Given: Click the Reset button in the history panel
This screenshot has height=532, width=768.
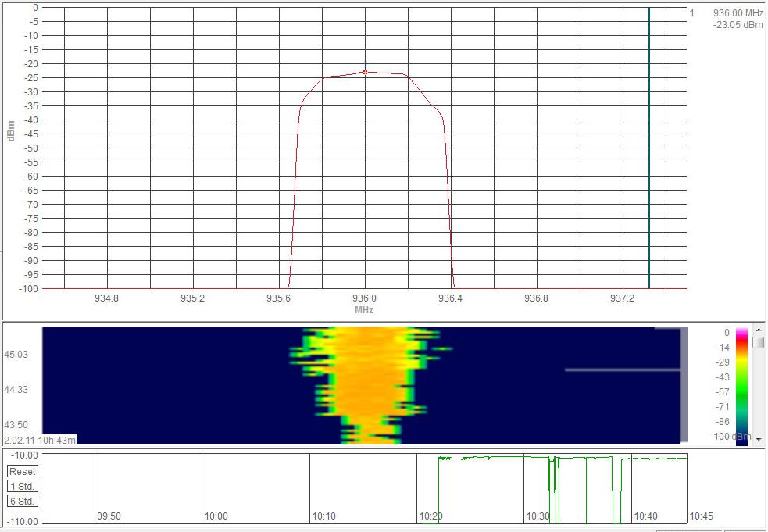Looking at the screenshot, I should (x=23, y=471).
